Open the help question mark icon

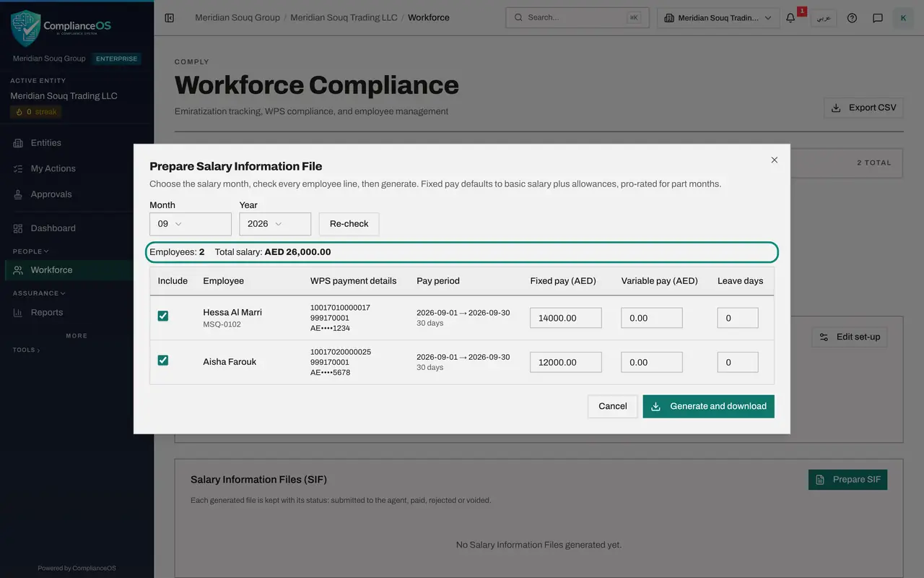[x=852, y=18]
